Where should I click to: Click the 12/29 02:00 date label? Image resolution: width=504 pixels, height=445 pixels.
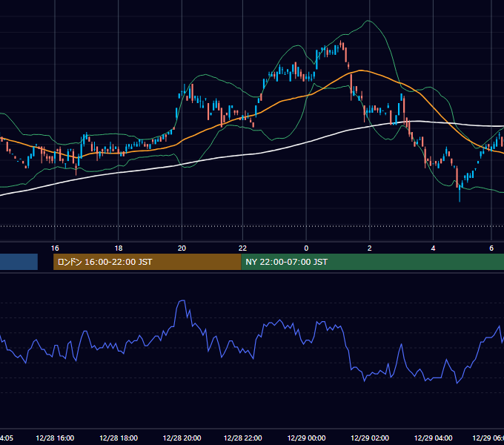370,438
